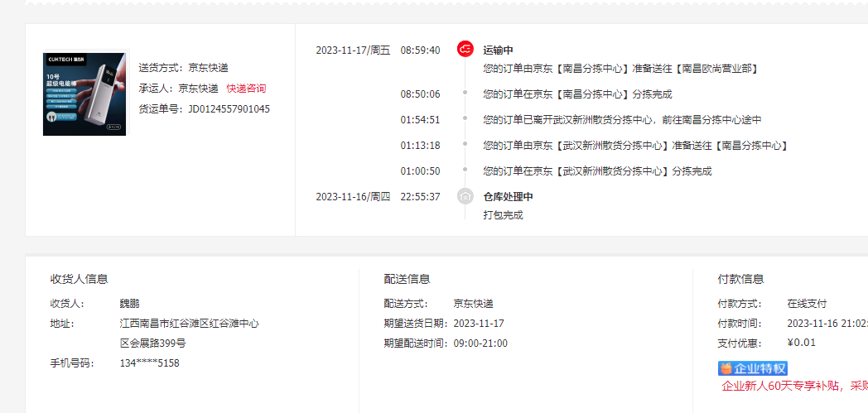Select the 01:00:50 武汉新洲 分拣完成 entry
This screenshot has height=413, width=868.
597,171
